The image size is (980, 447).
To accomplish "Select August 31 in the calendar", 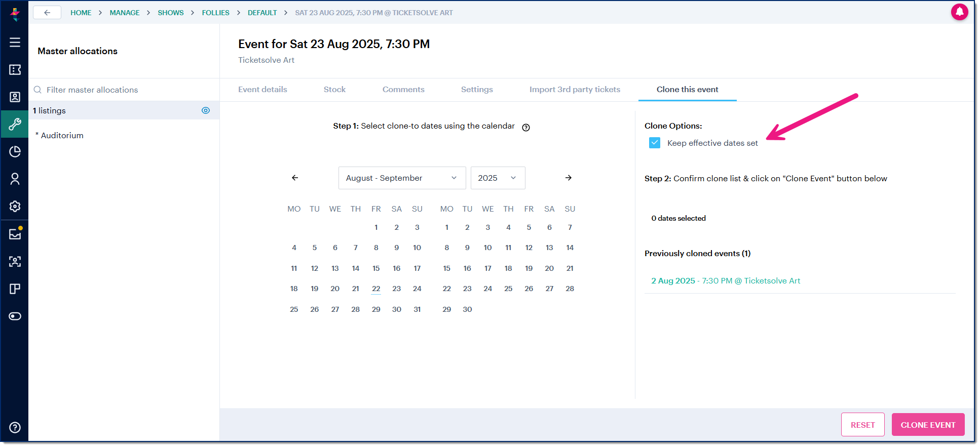I will pos(417,309).
